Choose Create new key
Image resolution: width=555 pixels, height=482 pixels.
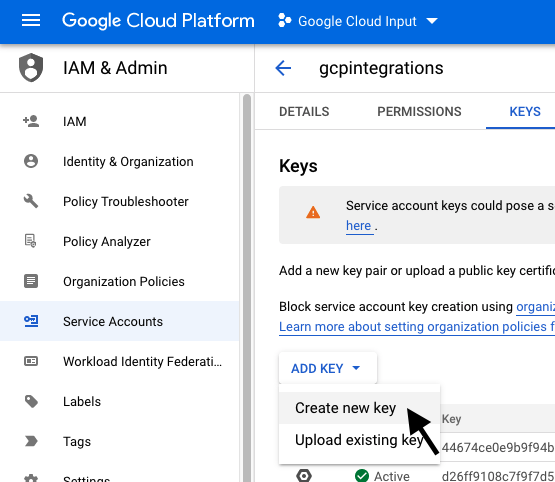(x=359, y=408)
